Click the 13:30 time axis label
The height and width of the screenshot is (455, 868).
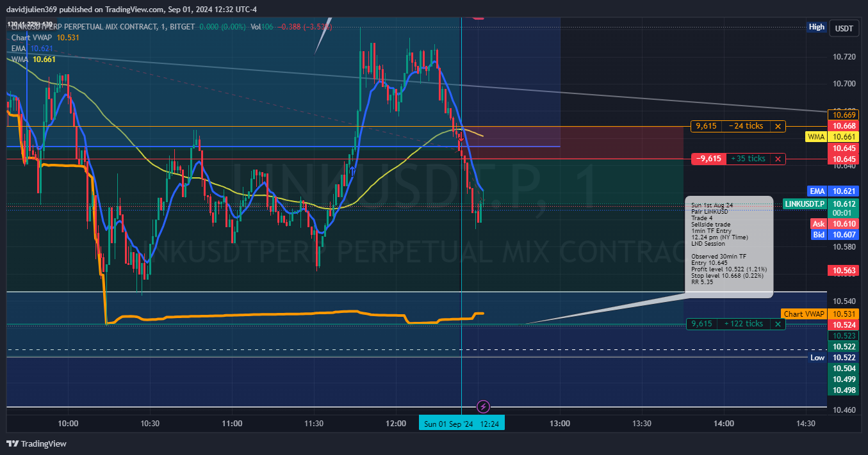pos(642,424)
